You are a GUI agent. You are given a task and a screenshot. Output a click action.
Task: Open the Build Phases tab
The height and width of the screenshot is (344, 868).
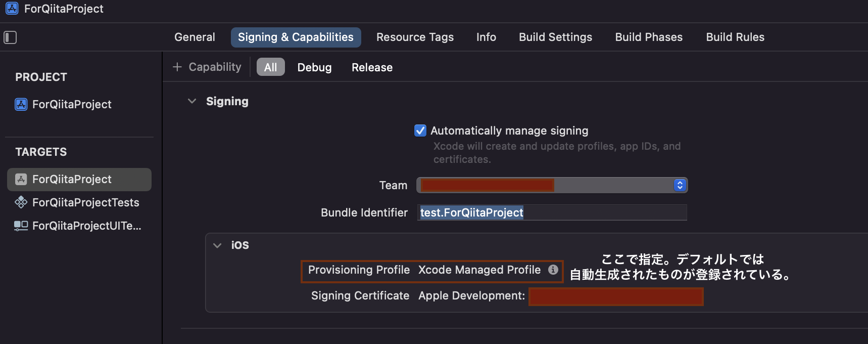(x=649, y=37)
